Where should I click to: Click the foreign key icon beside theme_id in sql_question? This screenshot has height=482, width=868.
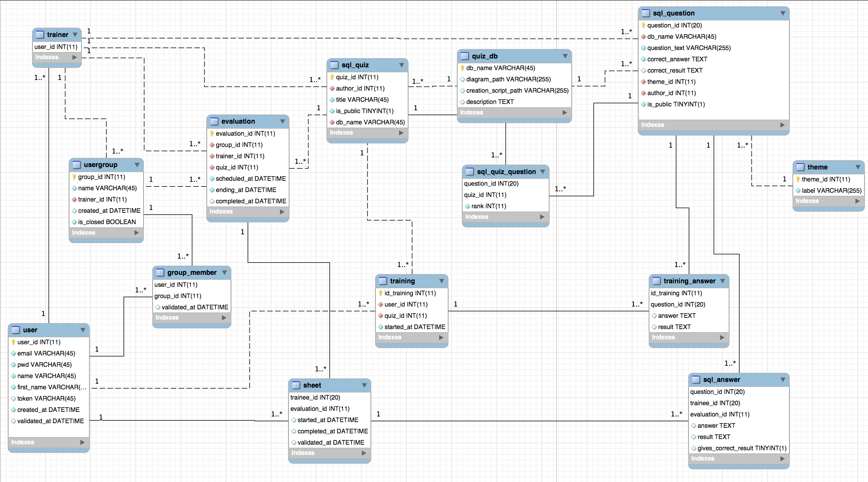pos(643,82)
